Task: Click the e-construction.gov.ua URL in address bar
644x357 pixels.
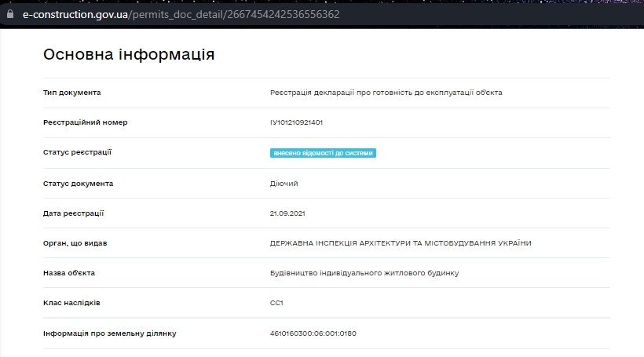Action: (x=181, y=14)
